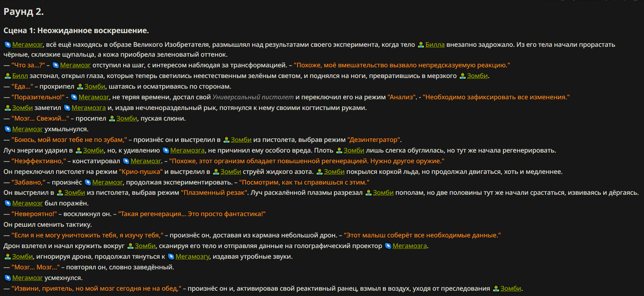
Task: Click quote "Такая регенерация... Это просто фантастика!"
Action: [192, 214]
